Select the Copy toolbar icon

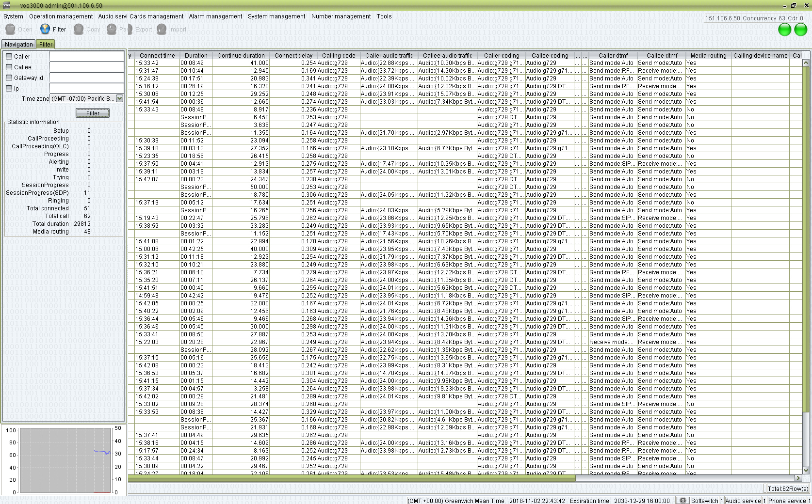pos(79,29)
